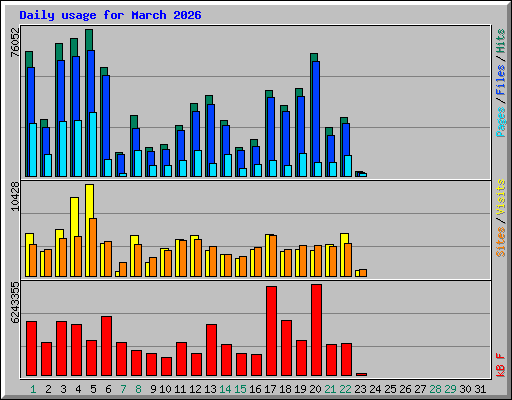Select day number 3 on the x-axis

pyautogui.click(x=63, y=389)
